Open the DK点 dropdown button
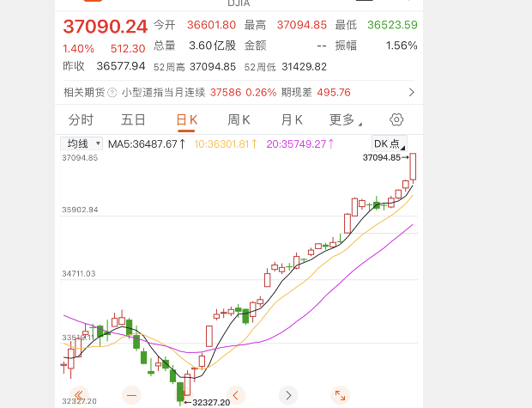This screenshot has height=408, width=532. point(390,143)
